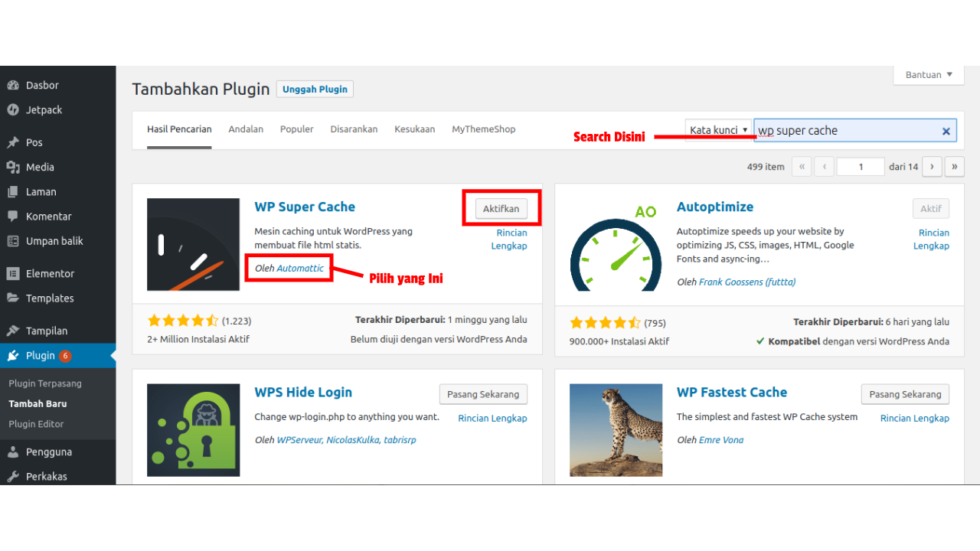Screen dimensions: 980x551
Task: Open Rincian Lengkap for Autoptimize
Action: point(931,239)
